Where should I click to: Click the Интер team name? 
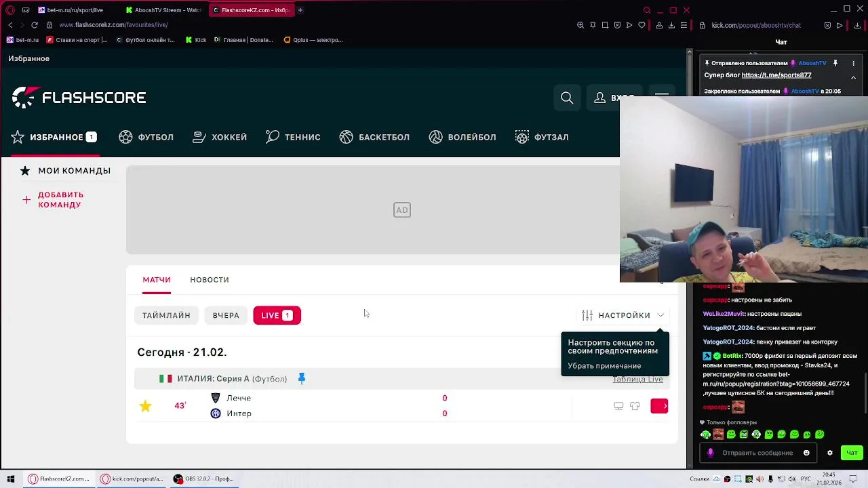(239, 413)
